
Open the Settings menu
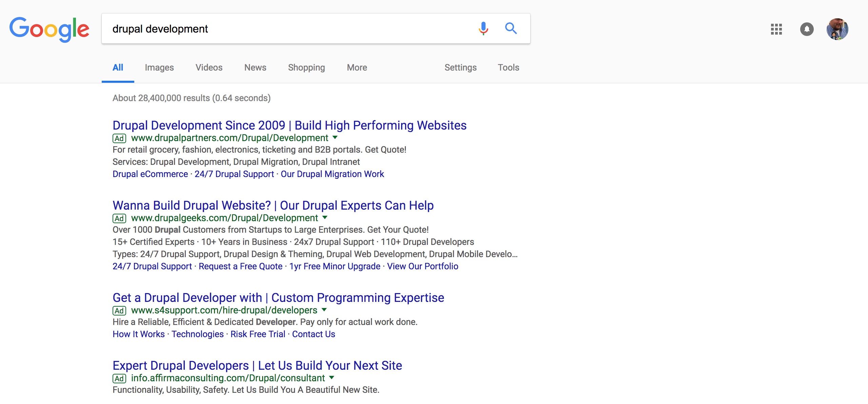click(460, 68)
